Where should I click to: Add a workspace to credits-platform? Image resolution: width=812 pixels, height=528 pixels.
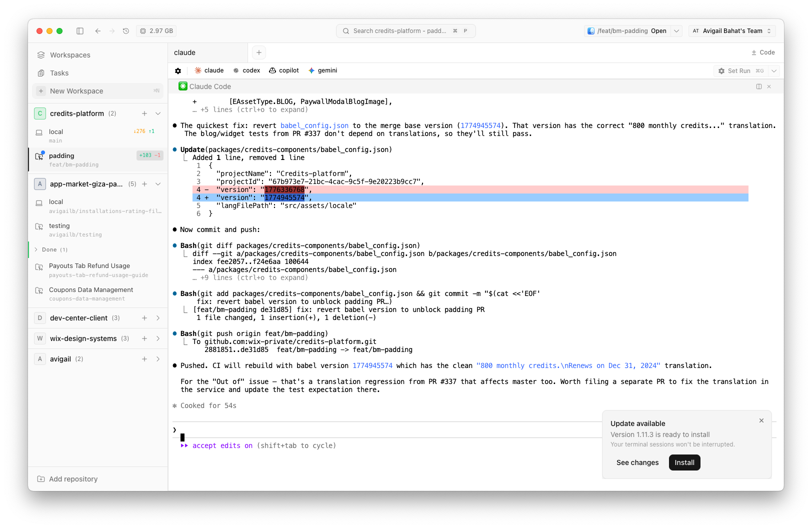144,113
